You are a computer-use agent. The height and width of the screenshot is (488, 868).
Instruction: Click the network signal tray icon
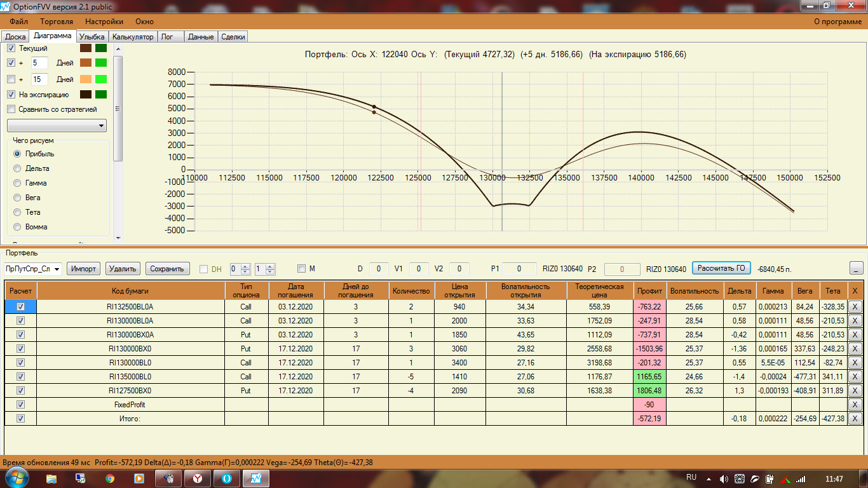click(801, 478)
